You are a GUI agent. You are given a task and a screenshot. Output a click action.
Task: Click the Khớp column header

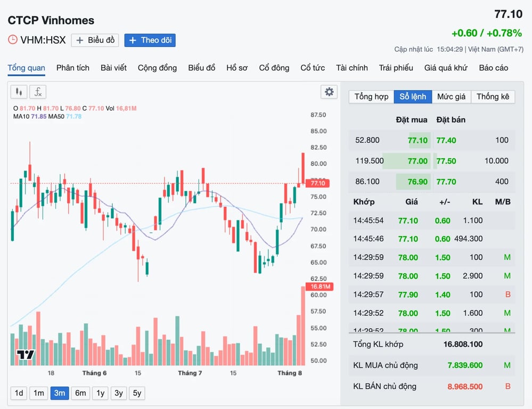[x=364, y=202]
